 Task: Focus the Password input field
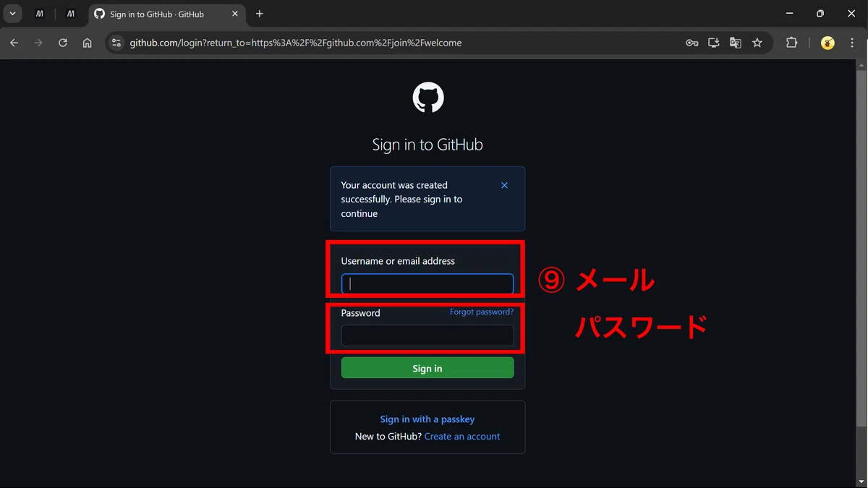point(427,335)
